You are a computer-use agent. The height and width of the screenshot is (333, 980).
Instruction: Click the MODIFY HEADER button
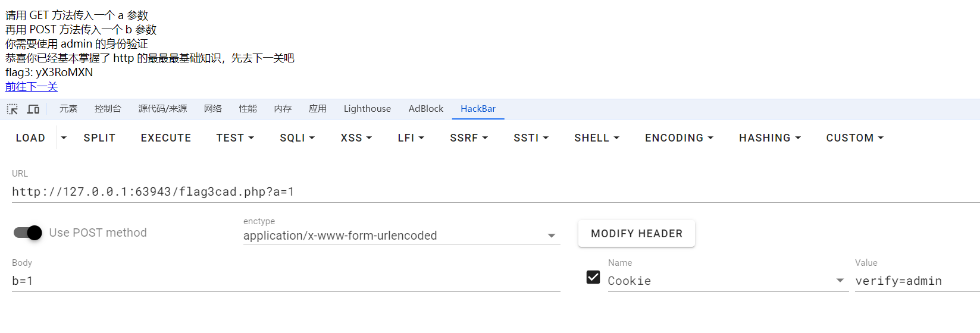point(636,234)
